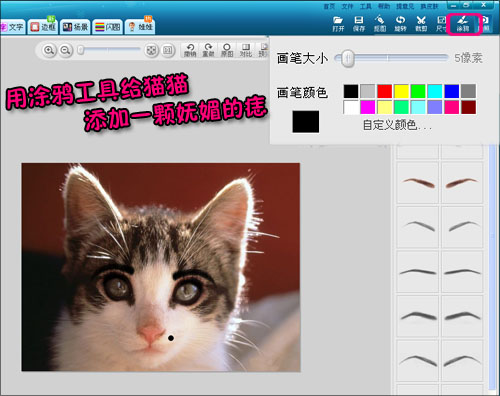Screen dimensions: 500x396
Task: Switch to the 边框 frame tab
Action: [x=43, y=27]
